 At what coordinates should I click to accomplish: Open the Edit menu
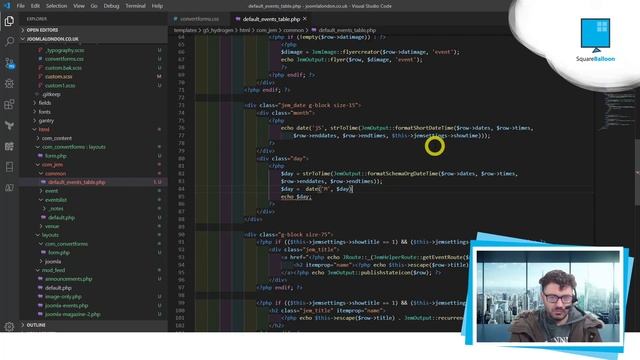click(x=35, y=6)
